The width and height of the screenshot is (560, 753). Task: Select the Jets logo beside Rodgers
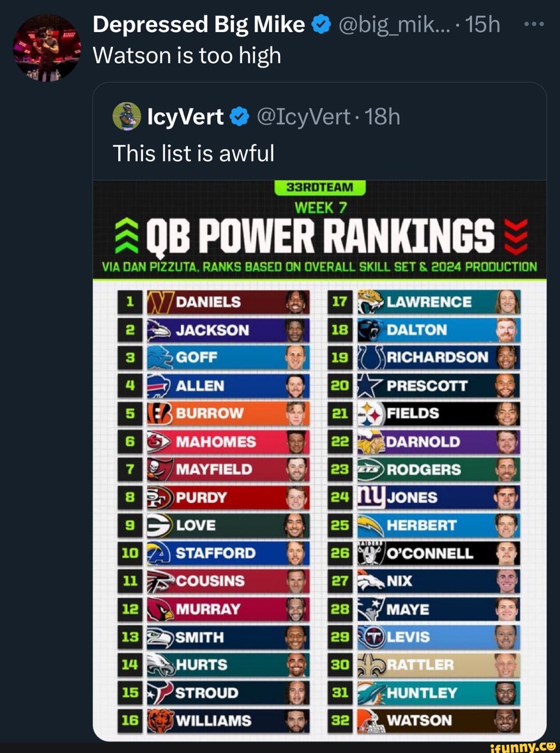click(371, 470)
